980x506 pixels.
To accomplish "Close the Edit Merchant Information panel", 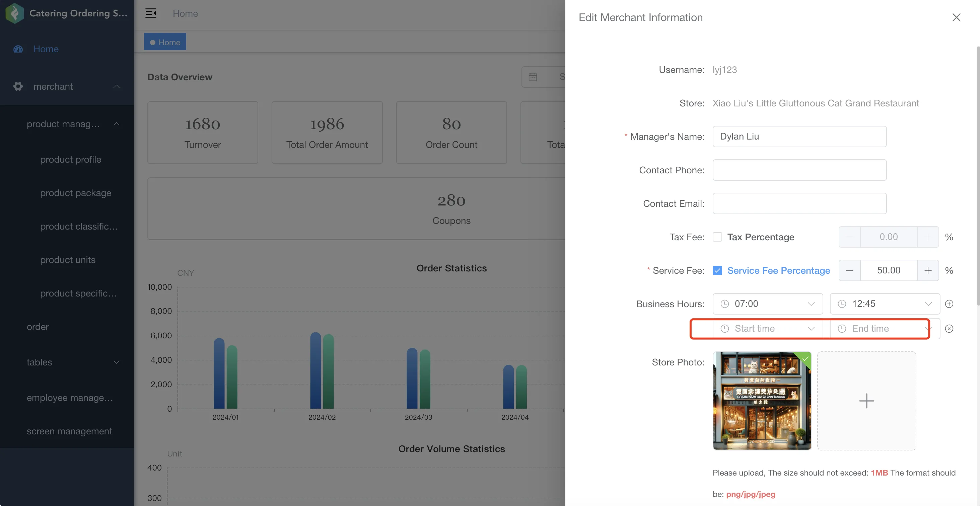I will 956,17.
